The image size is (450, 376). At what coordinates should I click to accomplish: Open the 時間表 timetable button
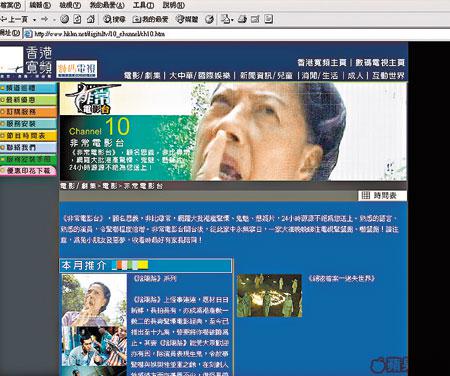382,196
